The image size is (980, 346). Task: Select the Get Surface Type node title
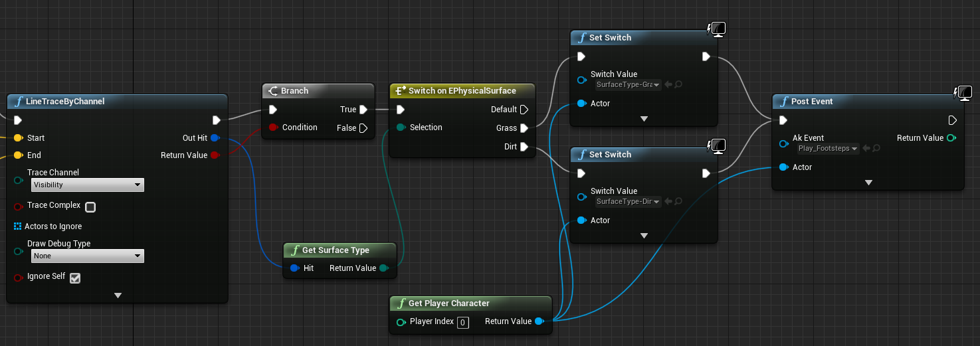tap(336, 250)
